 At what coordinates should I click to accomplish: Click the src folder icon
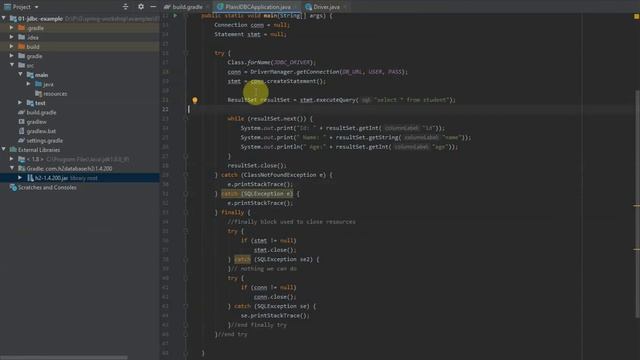click(x=22, y=66)
